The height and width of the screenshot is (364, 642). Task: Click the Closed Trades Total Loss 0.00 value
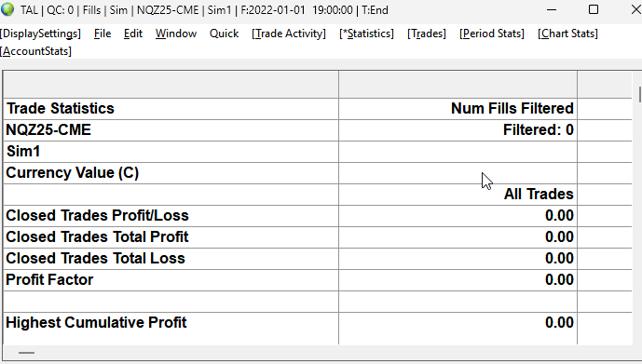(559, 258)
